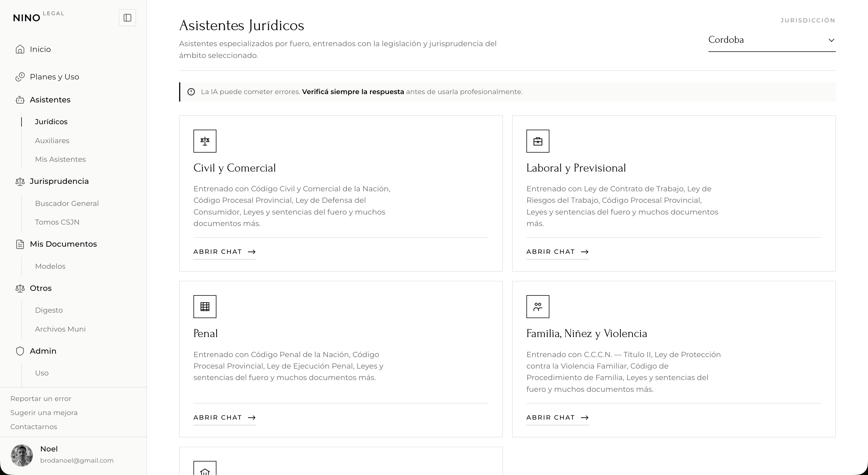
Task: Click Noel's profile avatar photo
Action: [22, 455]
